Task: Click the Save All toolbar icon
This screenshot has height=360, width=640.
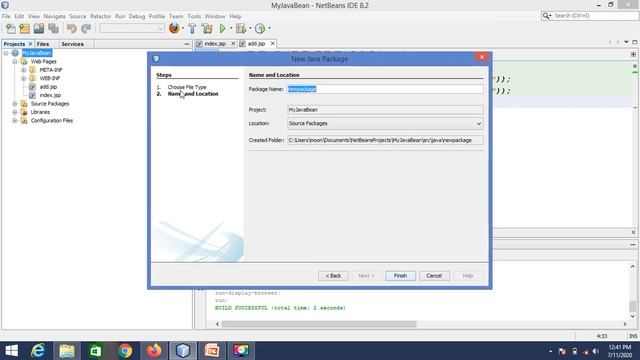Action: 53,28
